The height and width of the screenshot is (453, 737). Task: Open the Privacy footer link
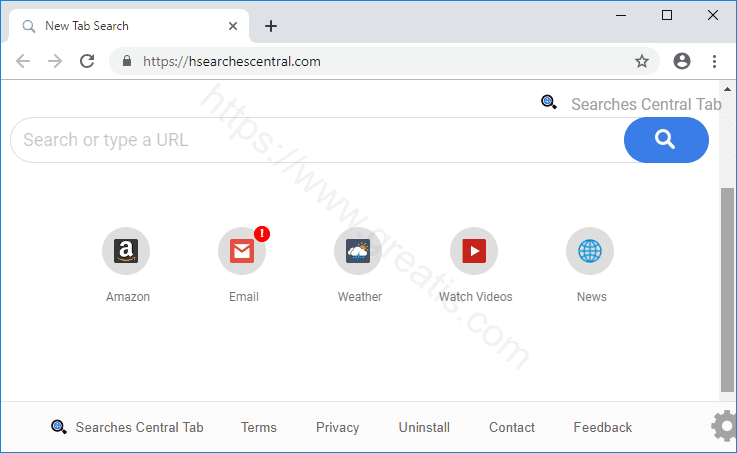click(x=337, y=427)
